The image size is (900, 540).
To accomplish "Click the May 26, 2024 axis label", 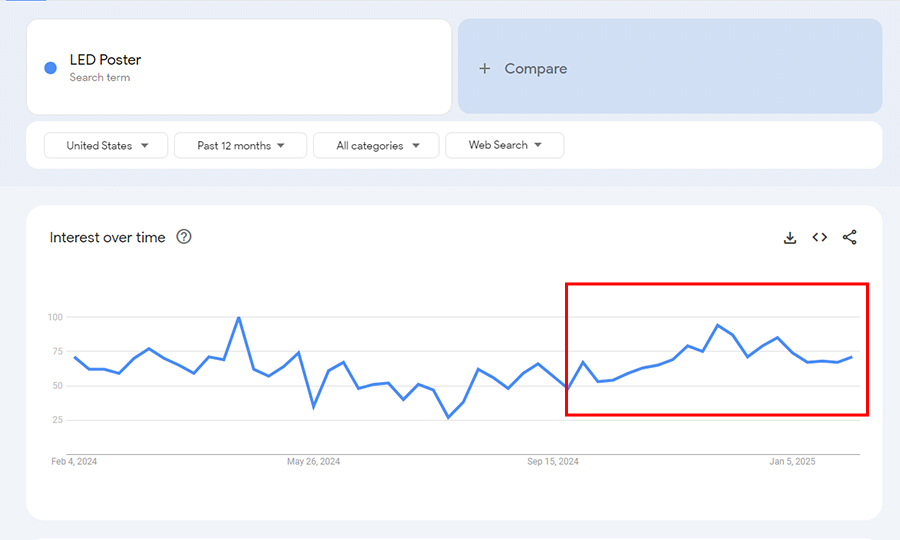I will coord(314,462).
